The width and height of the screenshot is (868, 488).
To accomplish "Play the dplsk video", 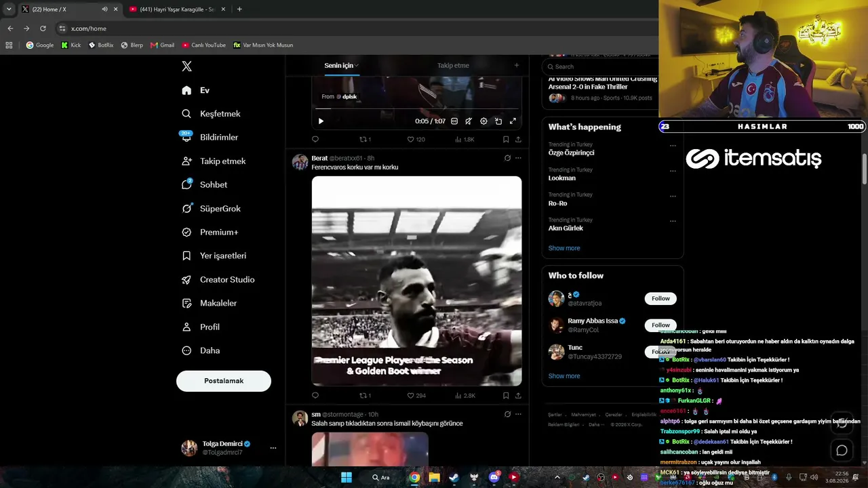I will (321, 121).
